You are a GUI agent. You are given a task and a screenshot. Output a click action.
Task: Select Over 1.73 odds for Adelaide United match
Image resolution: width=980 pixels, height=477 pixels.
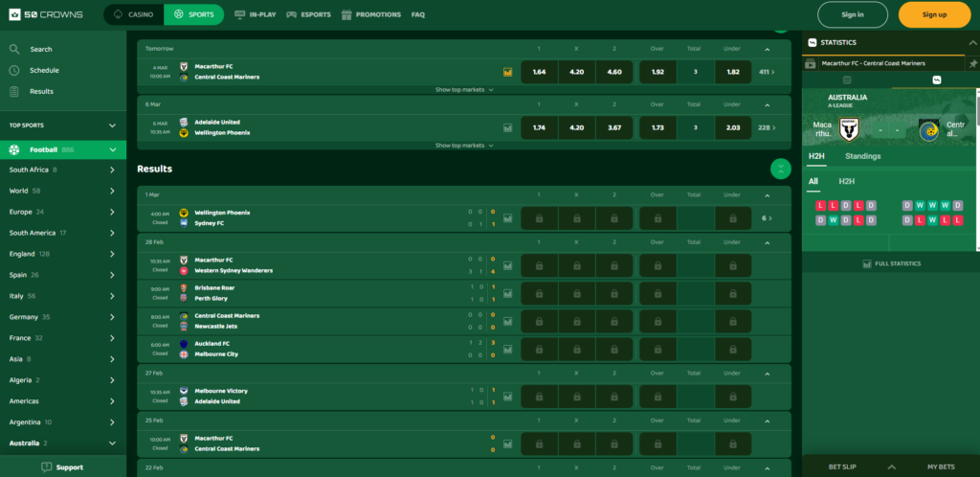[x=657, y=127]
